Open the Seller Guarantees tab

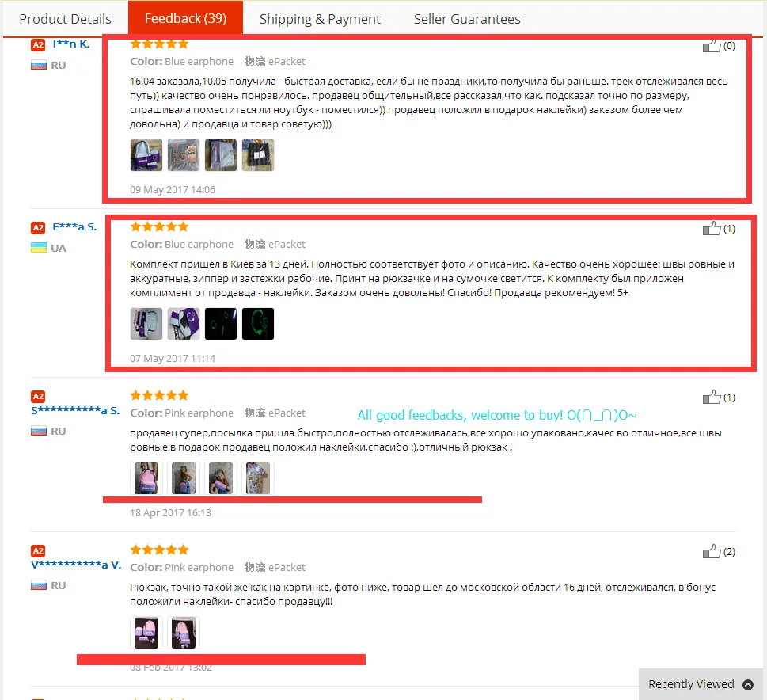pyautogui.click(x=467, y=19)
